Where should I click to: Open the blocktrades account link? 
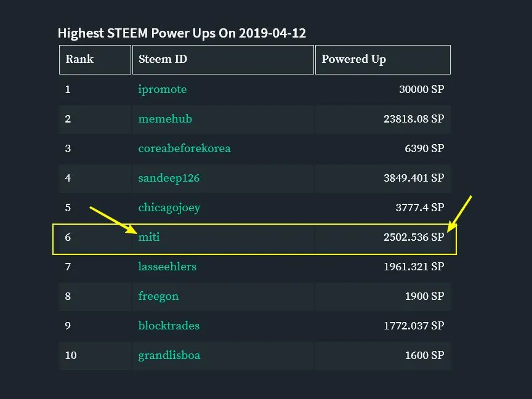[x=169, y=326]
